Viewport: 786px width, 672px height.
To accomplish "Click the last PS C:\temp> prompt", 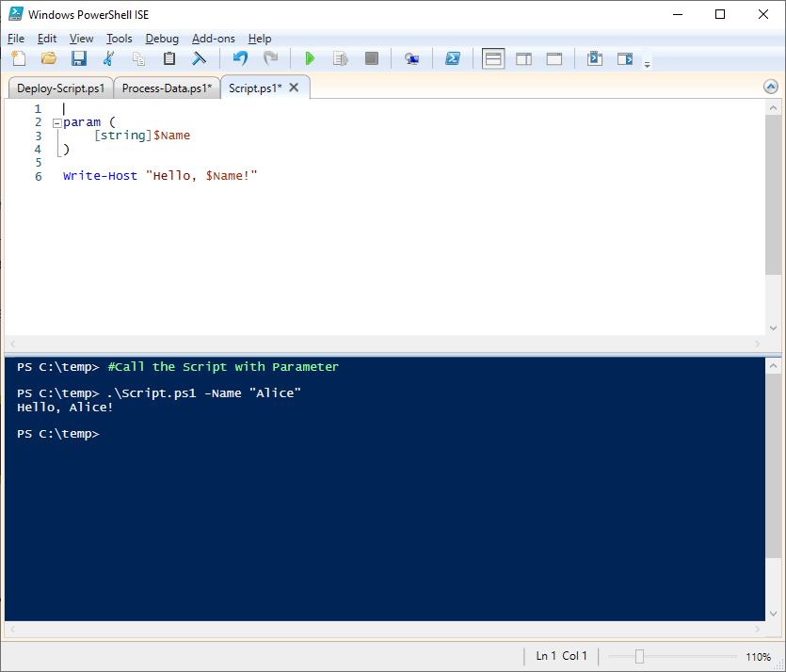I will [x=58, y=434].
